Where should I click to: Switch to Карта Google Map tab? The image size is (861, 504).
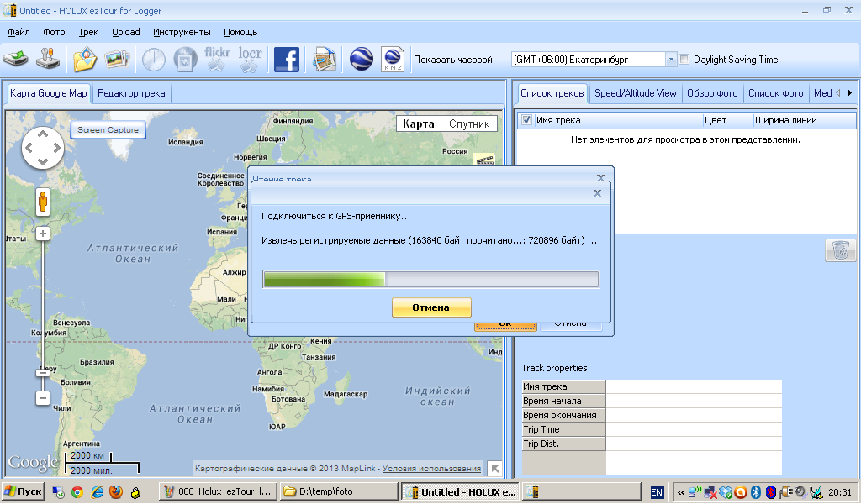point(48,92)
